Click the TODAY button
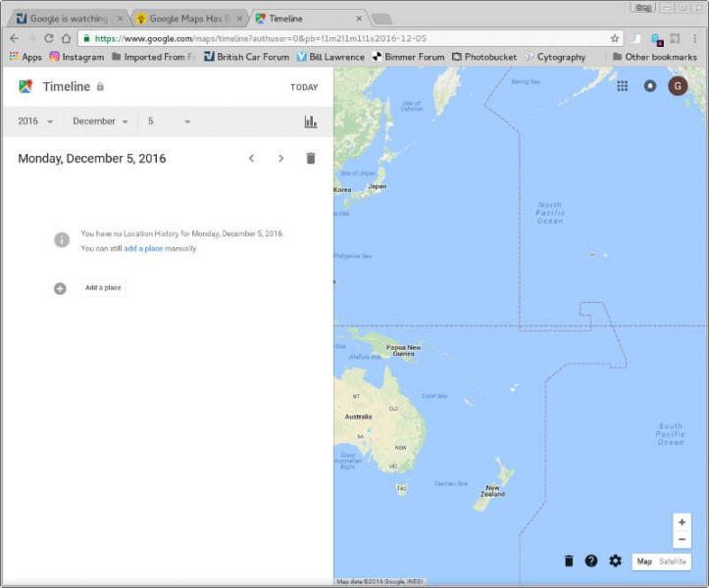The image size is (709, 588). click(304, 87)
